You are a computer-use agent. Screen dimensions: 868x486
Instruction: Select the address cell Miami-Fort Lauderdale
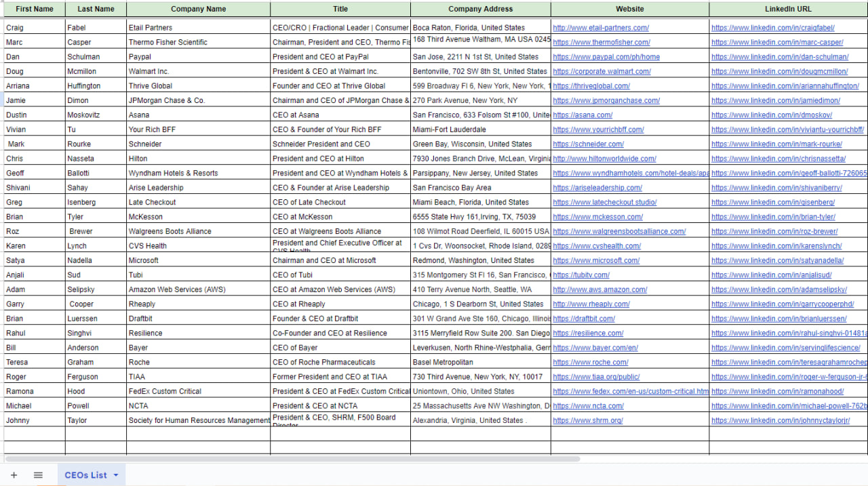pos(481,129)
